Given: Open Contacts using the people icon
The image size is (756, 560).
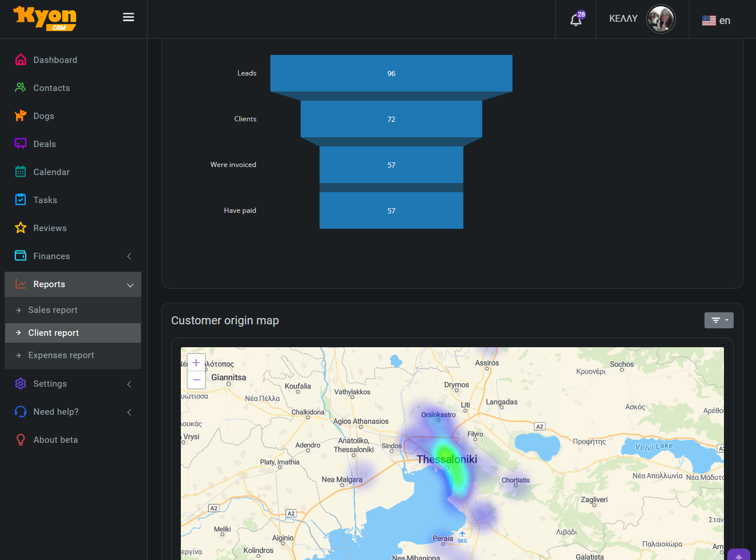Looking at the screenshot, I should tap(21, 88).
